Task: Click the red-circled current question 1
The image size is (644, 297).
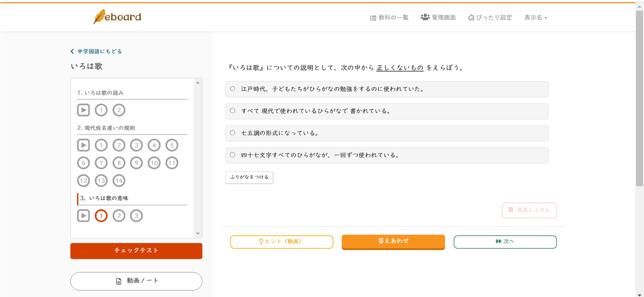Action: [101, 216]
